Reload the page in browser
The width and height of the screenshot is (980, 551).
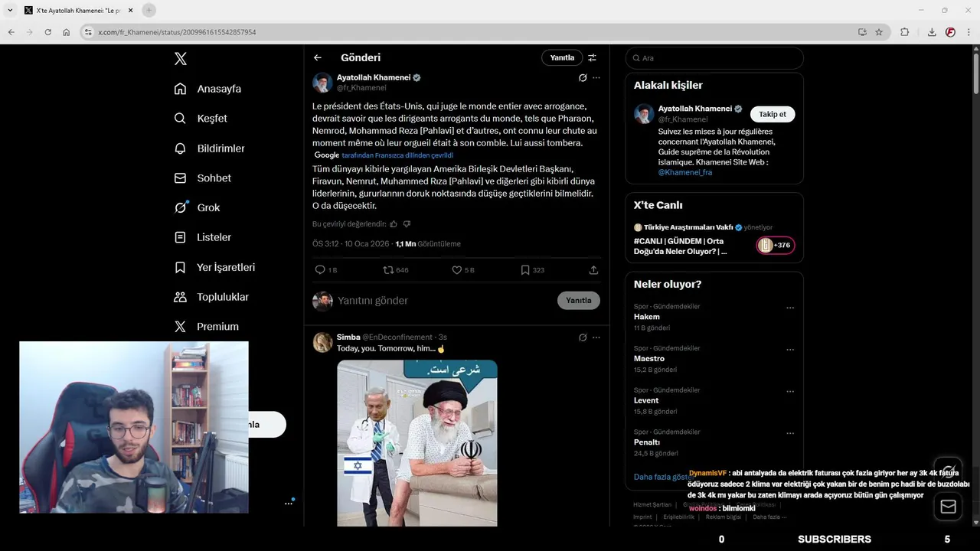(x=47, y=32)
